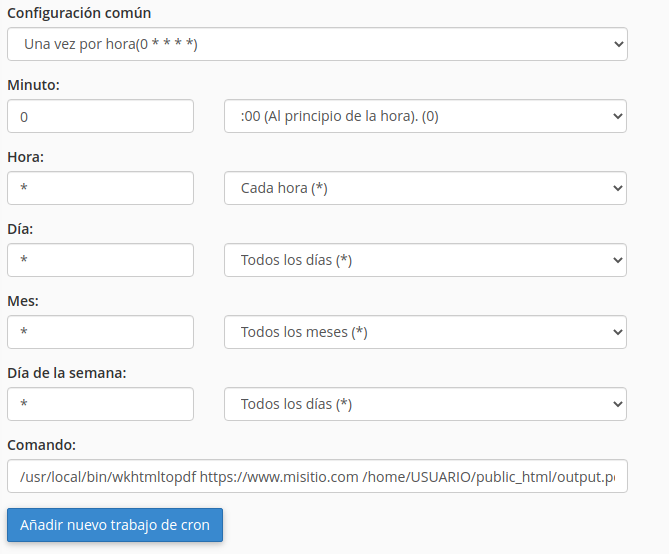Image resolution: width=669 pixels, height=554 pixels.
Task: Open the Configuración común dropdown
Action: coord(316,44)
